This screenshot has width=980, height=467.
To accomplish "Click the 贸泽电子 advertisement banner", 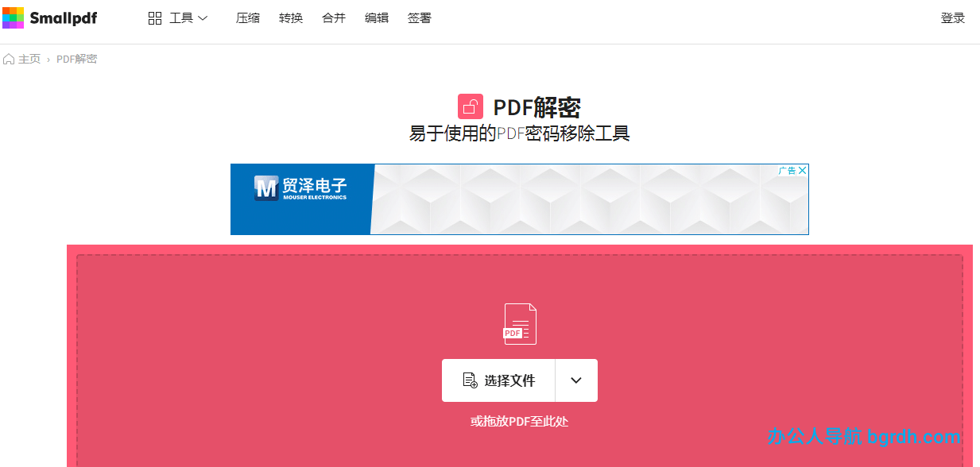I will [x=519, y=199].
